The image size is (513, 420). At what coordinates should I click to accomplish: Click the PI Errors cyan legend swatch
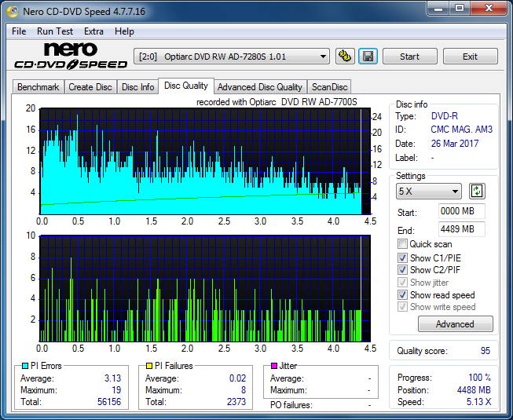[x=25, y=366]
